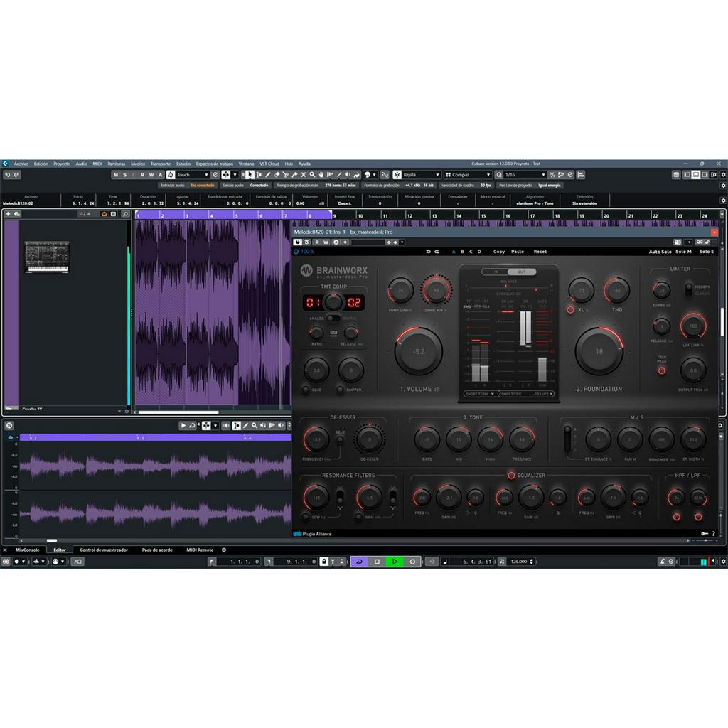Click the plugin undo arrow
728x728 pixels.
pos(428,252)
